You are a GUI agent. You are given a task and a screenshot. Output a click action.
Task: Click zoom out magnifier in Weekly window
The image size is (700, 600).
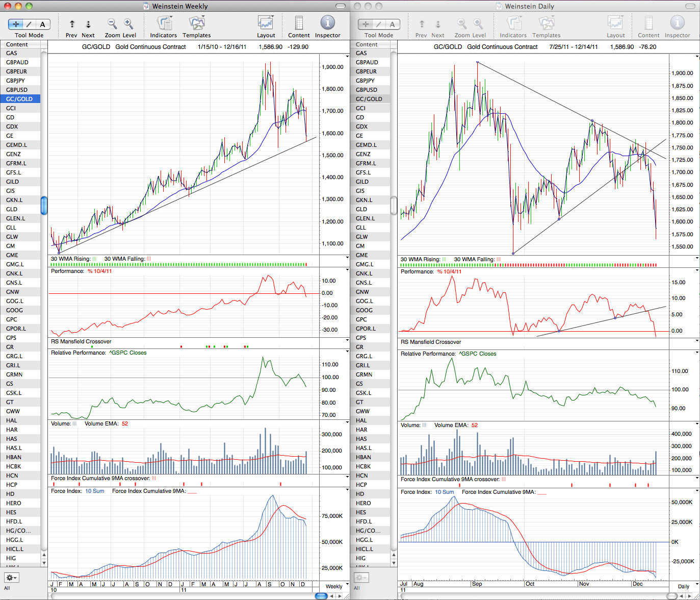coord(112,23)
